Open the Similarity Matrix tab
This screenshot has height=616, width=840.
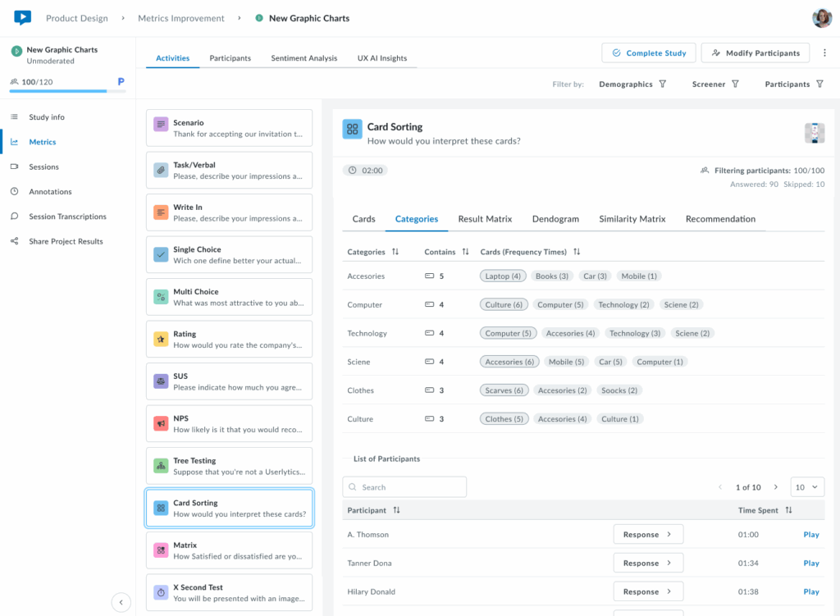(x=632, y=219)
